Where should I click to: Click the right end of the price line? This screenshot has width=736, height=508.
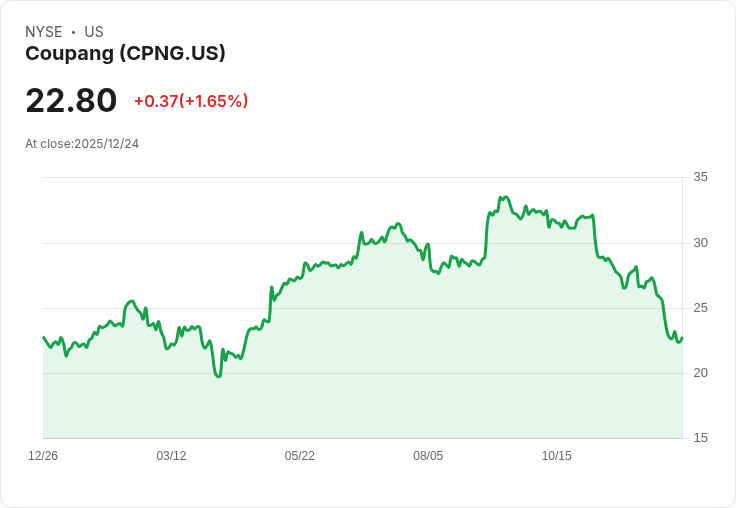point(682,337)
